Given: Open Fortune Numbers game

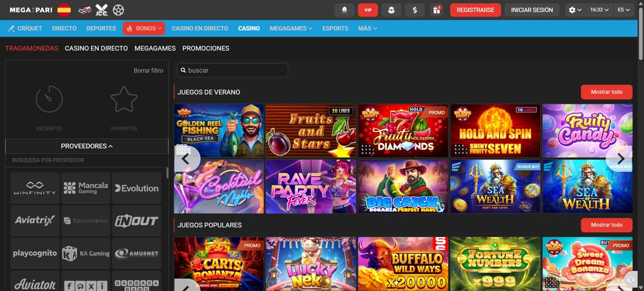Looking at the screenshot, I should click(x=496, y=264).
